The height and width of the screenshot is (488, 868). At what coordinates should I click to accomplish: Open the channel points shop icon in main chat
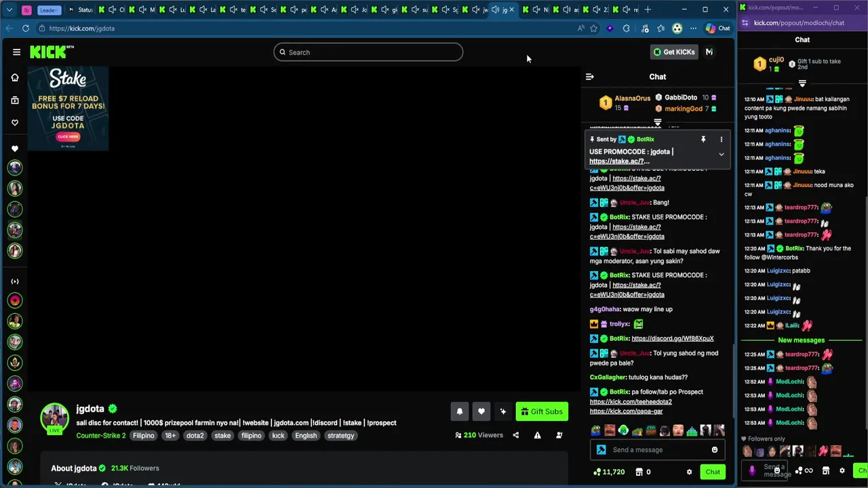pyautogui.click(x=639, y=472)
